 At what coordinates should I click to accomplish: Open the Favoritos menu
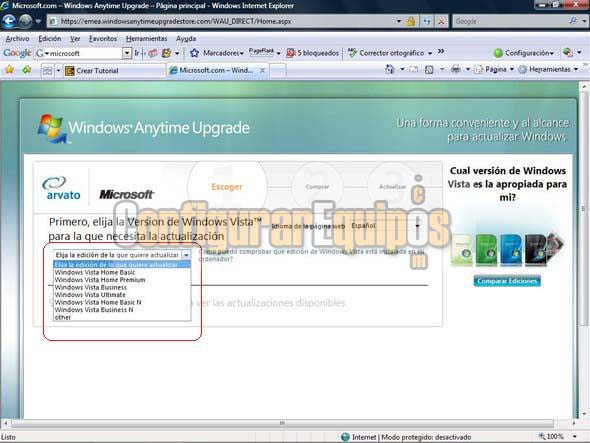(x=103, y=39)
